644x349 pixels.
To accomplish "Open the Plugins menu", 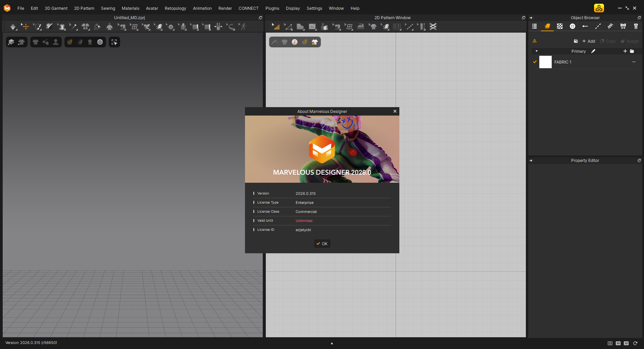I will (x=272, y=8).
